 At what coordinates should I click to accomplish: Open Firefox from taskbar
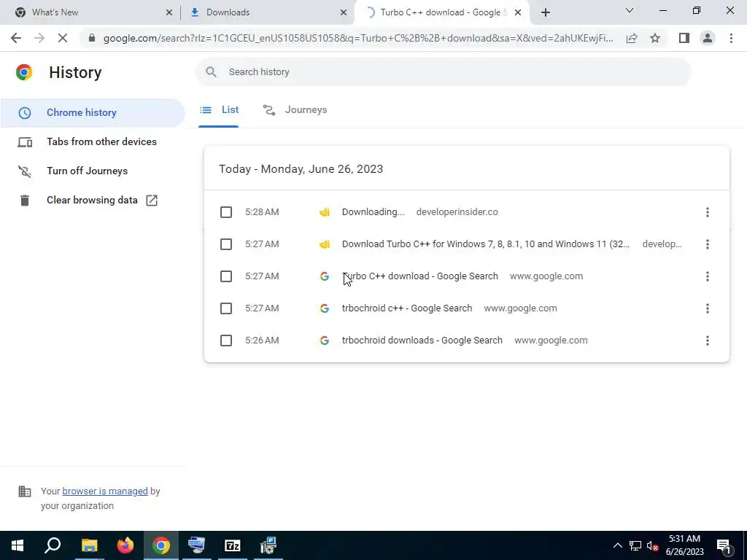125,545
